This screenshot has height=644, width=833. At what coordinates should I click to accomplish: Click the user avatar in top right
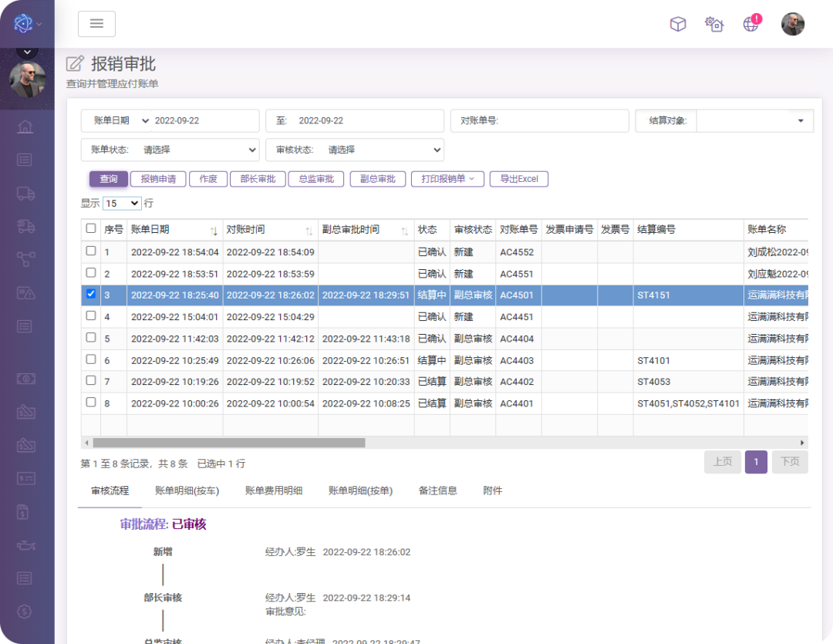coord(792,24)
